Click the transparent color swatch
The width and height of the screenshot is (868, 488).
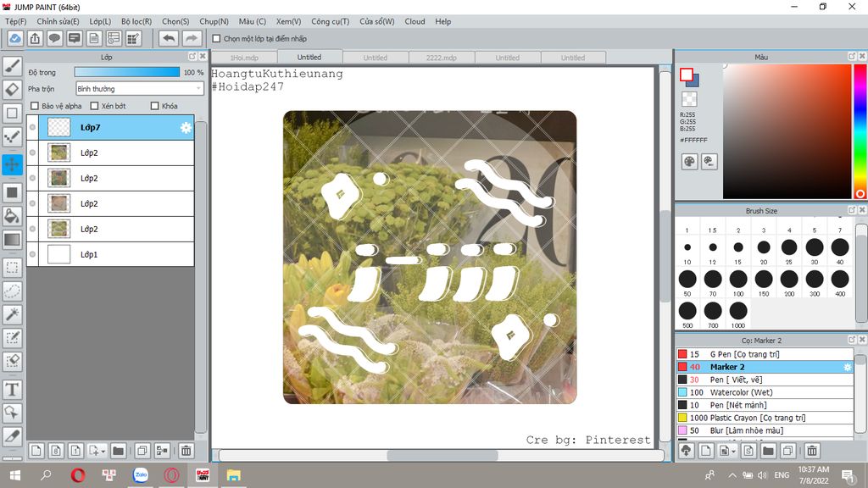689,99
